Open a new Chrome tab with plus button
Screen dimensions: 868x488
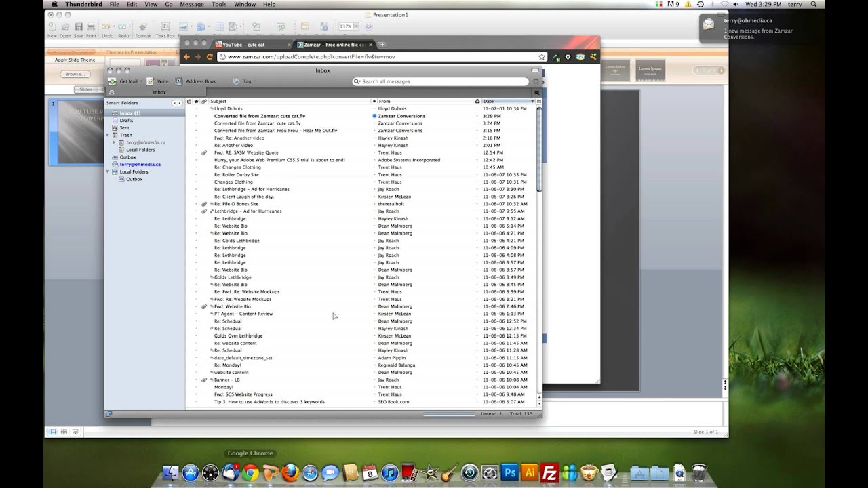[x=382, y=45]
